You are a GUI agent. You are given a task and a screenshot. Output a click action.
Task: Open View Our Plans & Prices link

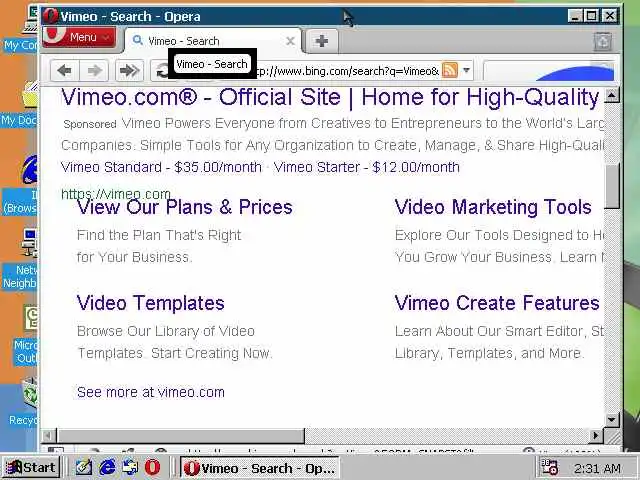point(184,207)
